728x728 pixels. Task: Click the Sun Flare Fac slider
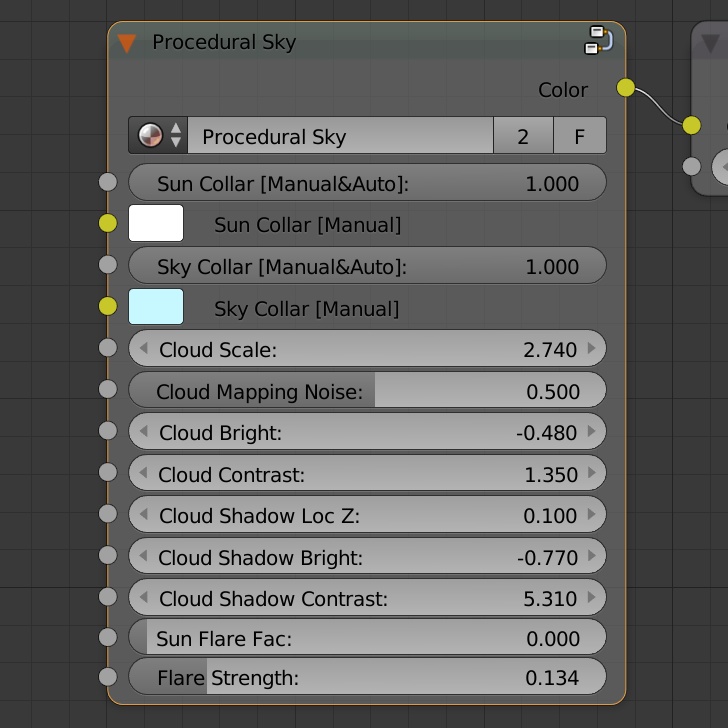[x=367, y=638]
